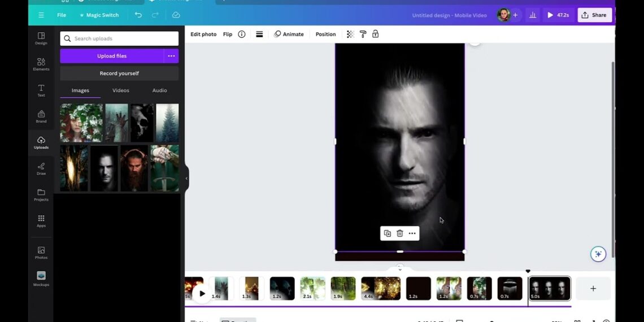Click the Record yourself button

119,73
